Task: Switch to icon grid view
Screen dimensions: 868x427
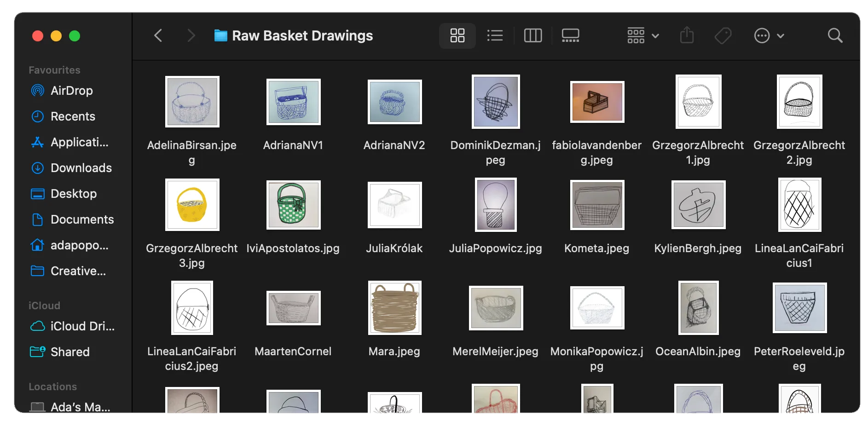Action: 457,35
